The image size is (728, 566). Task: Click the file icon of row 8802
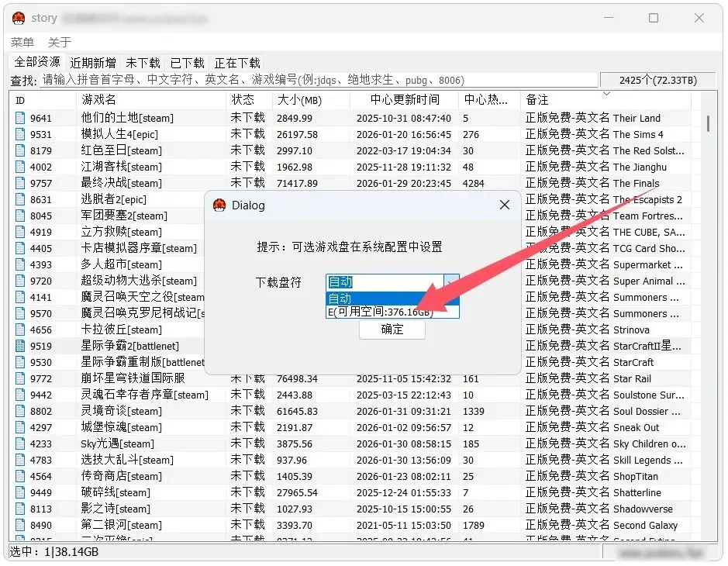[20, 411]
